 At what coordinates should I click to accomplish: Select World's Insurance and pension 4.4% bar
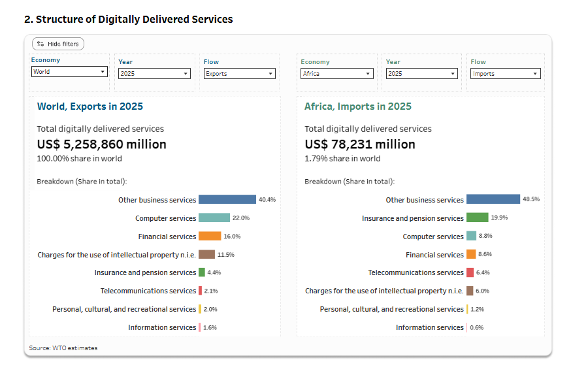pos(202,272)
